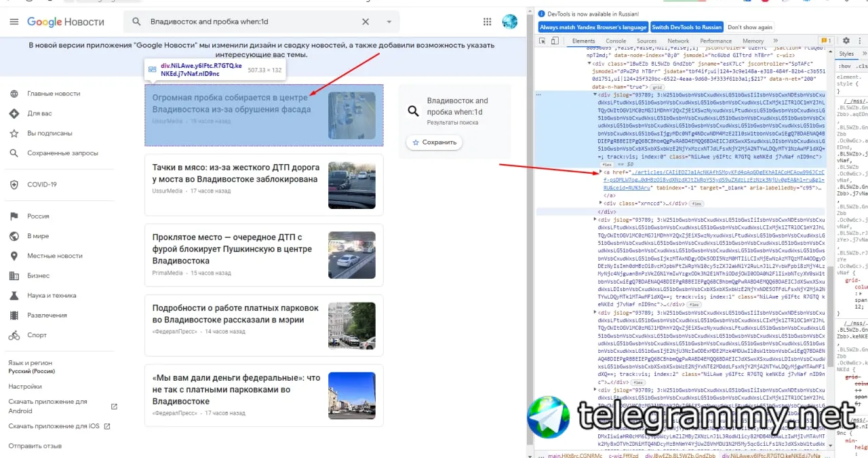The image size is (868, 458).
Task: Click Don't show again button
Action: tap(750, 27)
